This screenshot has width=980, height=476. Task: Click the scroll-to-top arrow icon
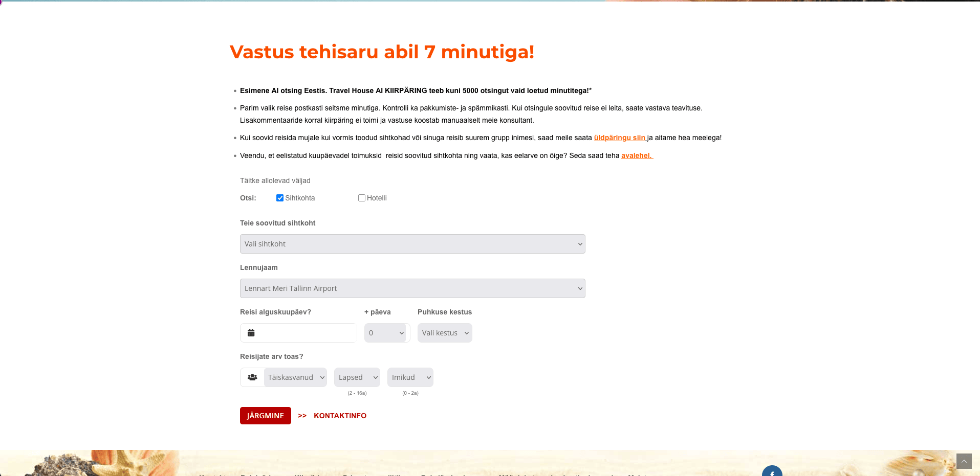964,461
